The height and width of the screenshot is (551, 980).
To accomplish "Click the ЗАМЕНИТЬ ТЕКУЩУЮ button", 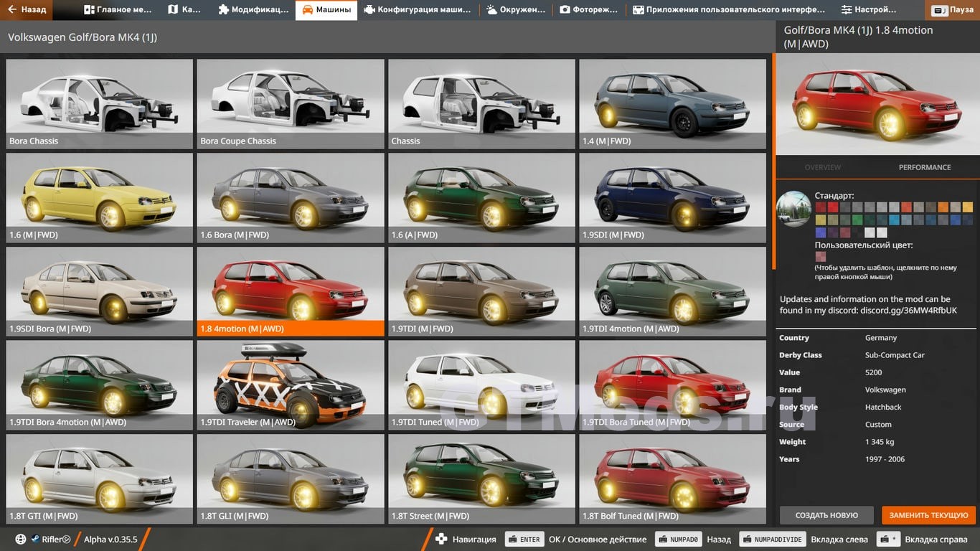I will tap(929, 515).
